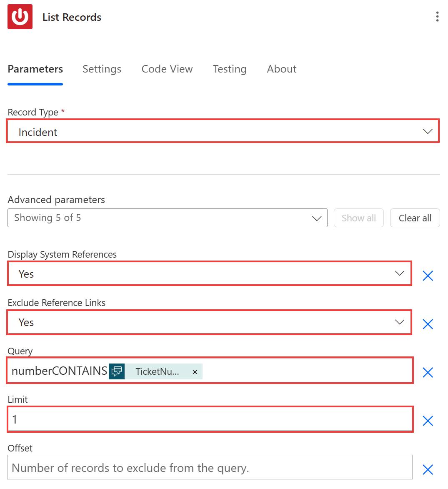
Task: Remove the Exclude Reference Links parameter
Action: coord(428,324)
